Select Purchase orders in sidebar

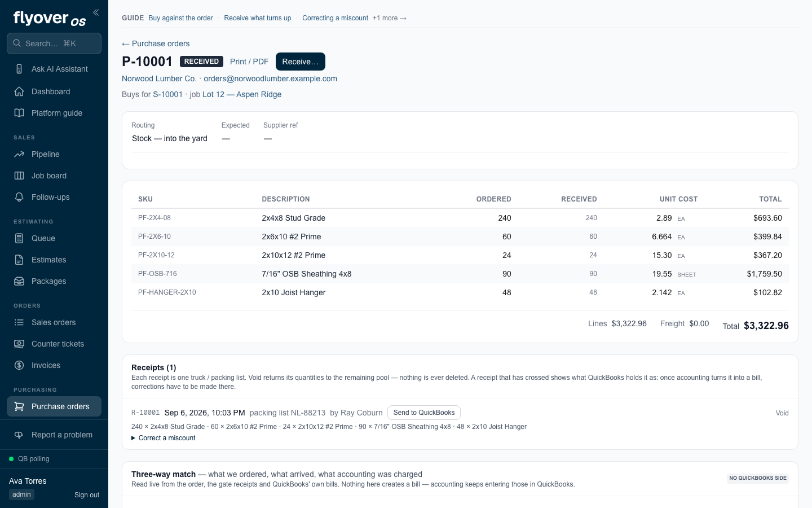[x=54, y=406]
